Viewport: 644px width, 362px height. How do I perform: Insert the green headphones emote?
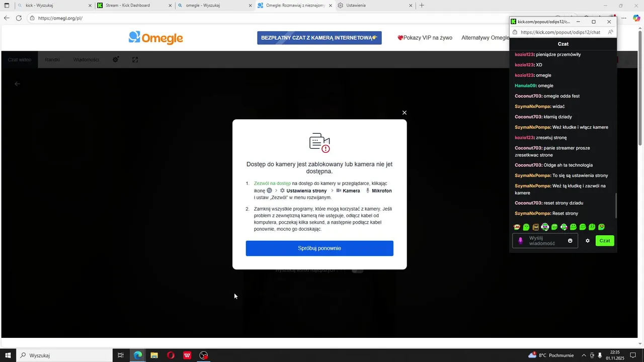coord(545,227)
